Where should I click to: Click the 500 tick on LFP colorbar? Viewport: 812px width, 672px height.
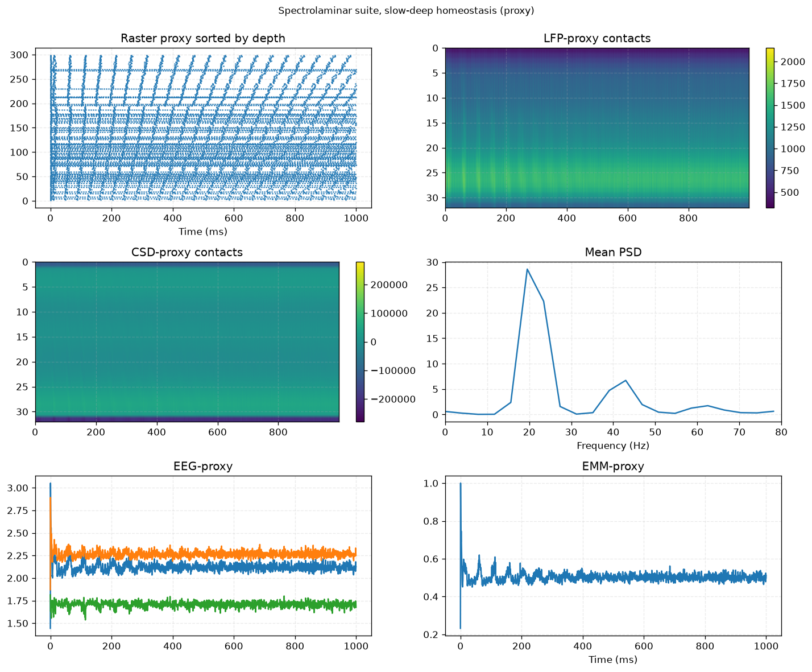pos(790,192)
